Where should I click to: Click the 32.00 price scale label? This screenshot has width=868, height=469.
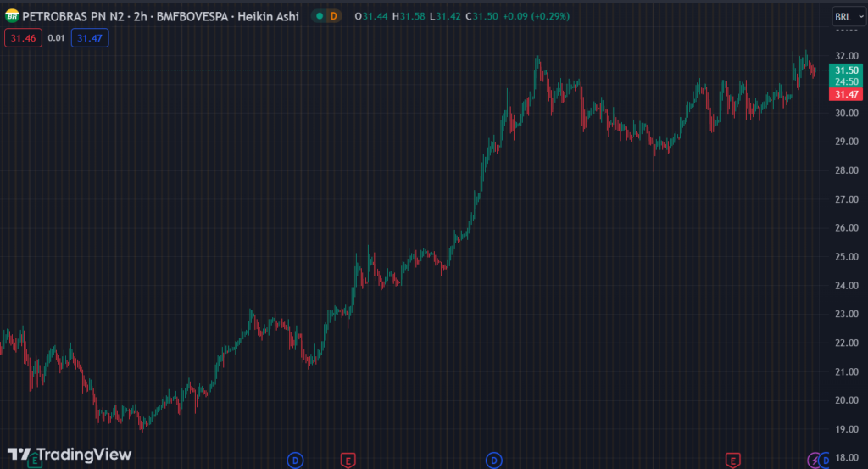point(847,56)
